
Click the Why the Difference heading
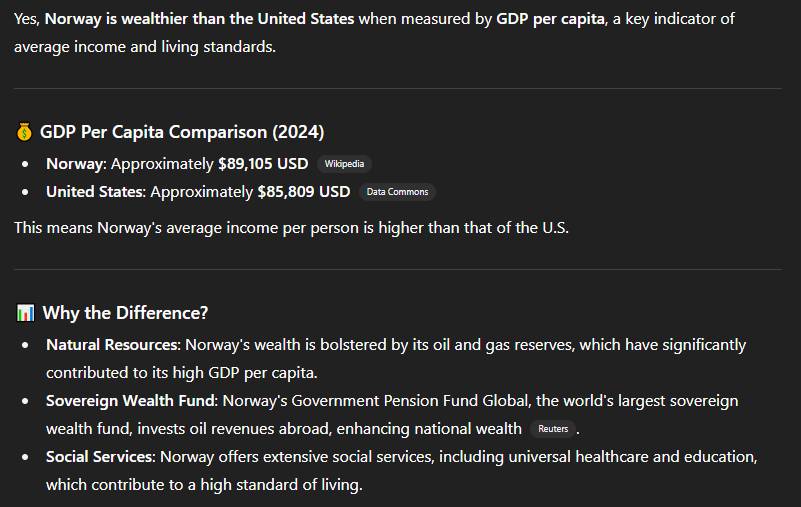click(125, 313)
